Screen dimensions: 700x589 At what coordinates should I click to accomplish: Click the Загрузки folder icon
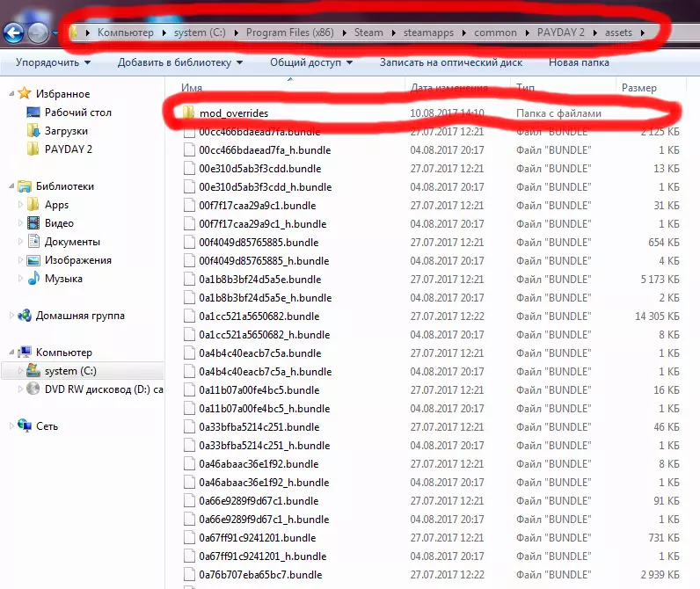pos(33,131)
